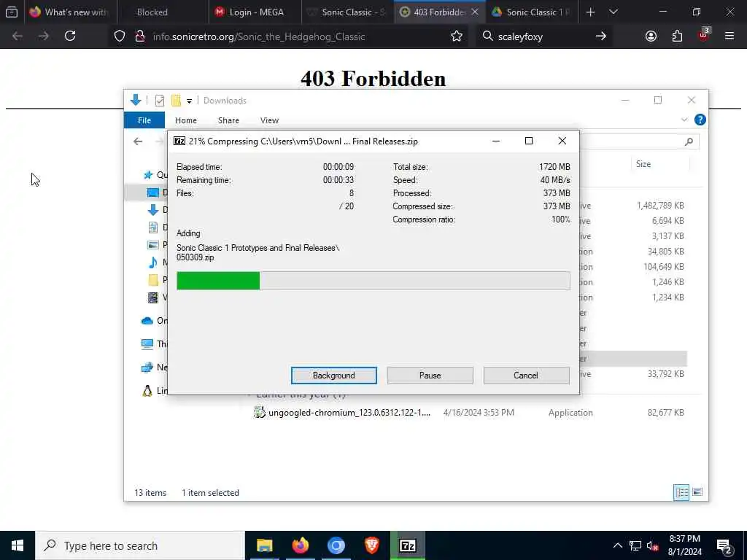Click the New folder quick access icon
Screen dimensions: 747x560
(177, 101)
